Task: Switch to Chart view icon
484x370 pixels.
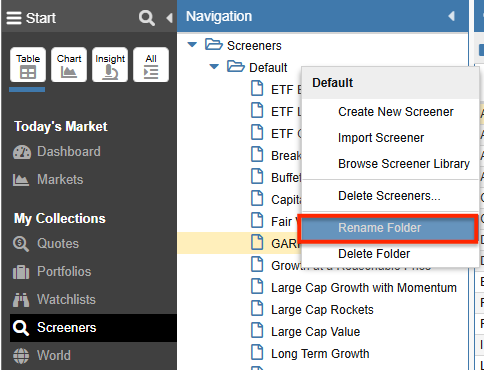Action: [x=69, y=65]
